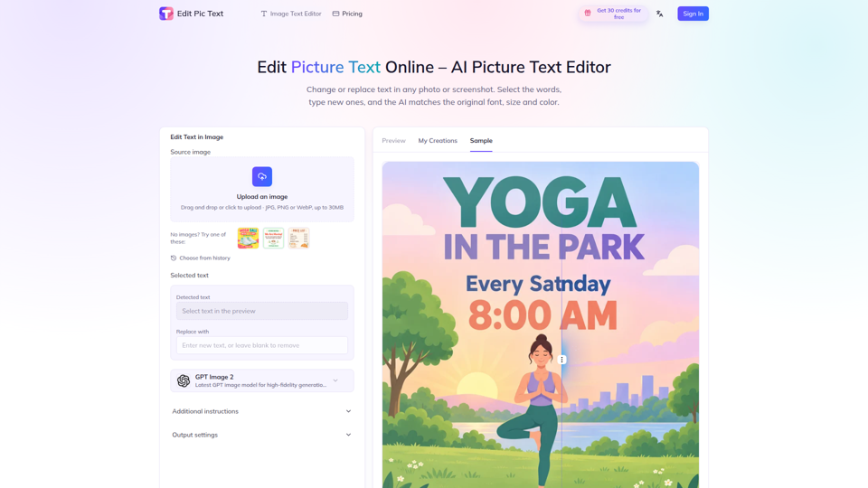This screenshot has height=488, width=868.
Task: Click the Every Saturday text in sample
Action: 538,283
